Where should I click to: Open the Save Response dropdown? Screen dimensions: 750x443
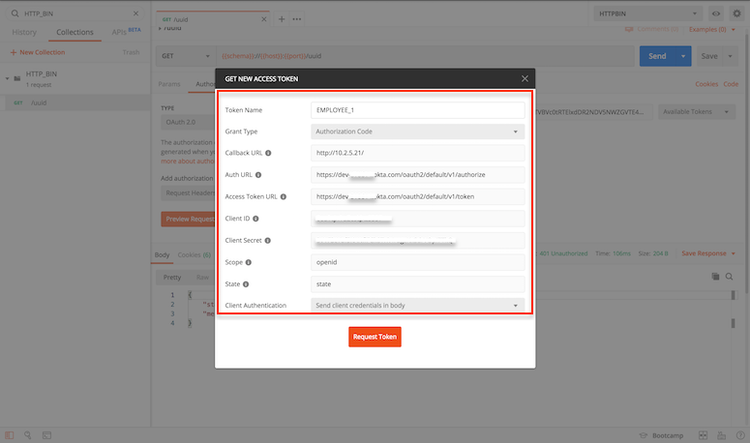pos(708,254)
